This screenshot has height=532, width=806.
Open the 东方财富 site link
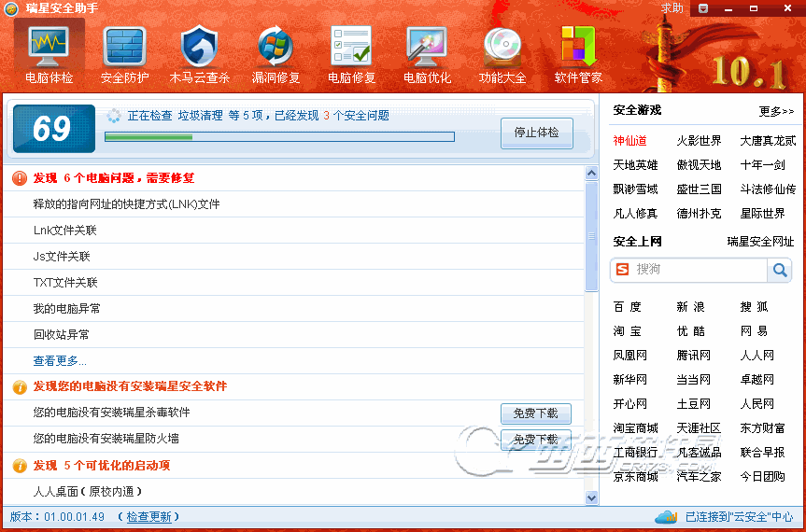click(x=762, y=427)
